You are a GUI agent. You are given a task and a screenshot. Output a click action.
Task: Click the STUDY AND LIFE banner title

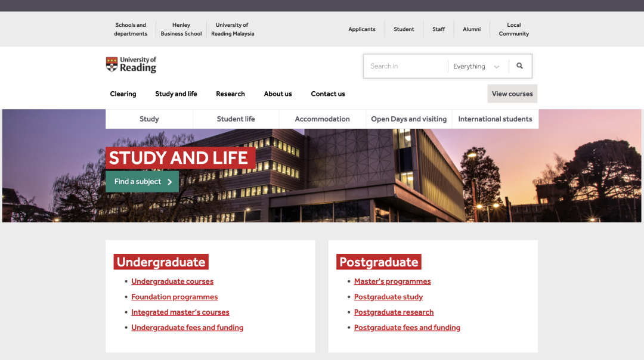coord(179,158)
